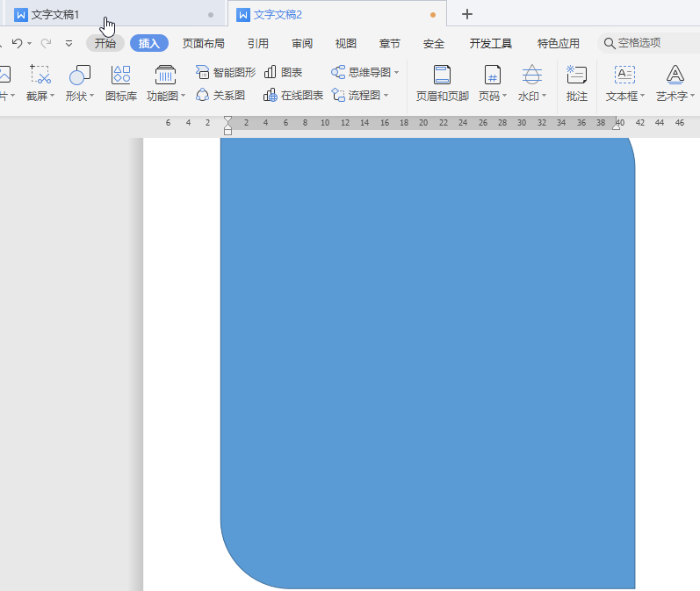
Task: Click the W icon of 文字文稿2 tab
Action: pos(243,15)
